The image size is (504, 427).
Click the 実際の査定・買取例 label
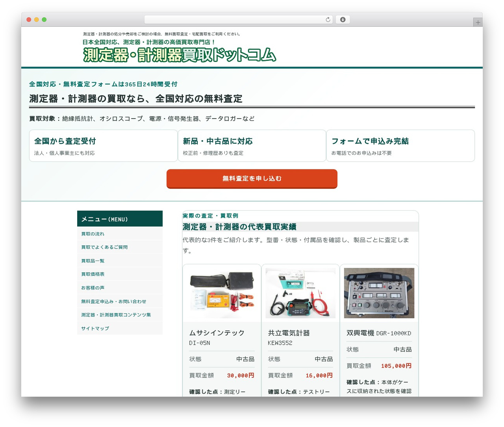[210, 216]
